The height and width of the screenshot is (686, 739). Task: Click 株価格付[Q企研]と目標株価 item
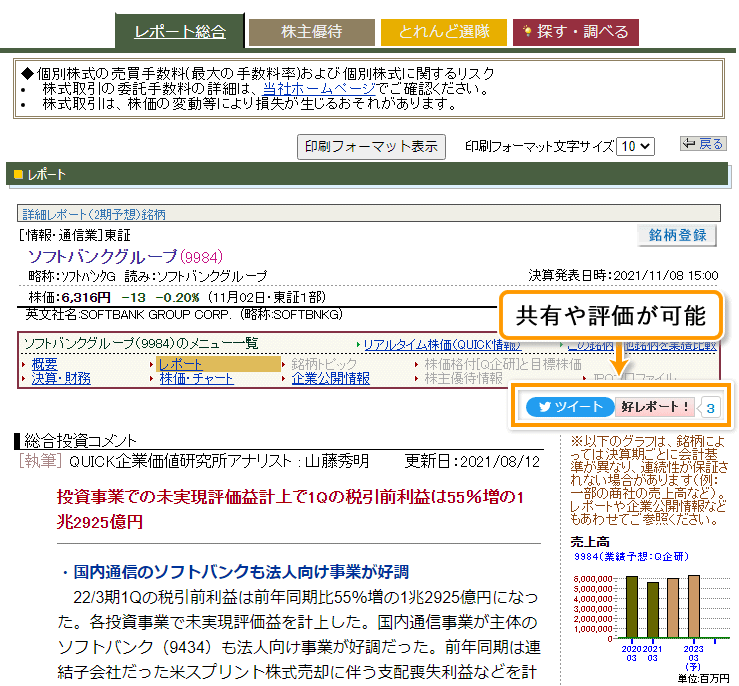coord(502,364)
